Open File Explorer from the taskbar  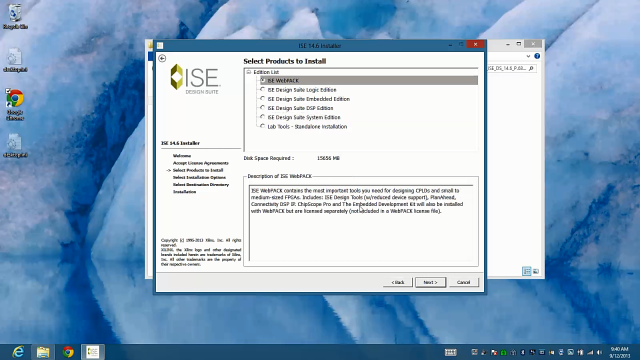43,352
